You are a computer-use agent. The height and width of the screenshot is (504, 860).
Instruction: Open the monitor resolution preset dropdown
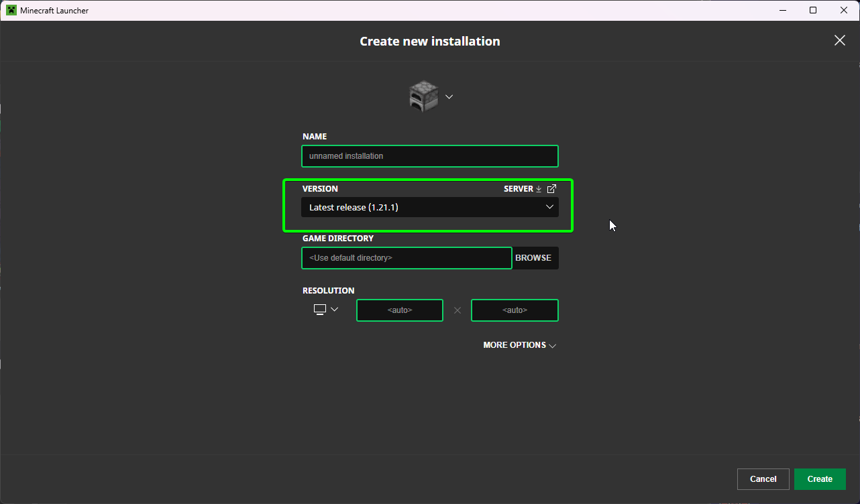tap(326, 310)
